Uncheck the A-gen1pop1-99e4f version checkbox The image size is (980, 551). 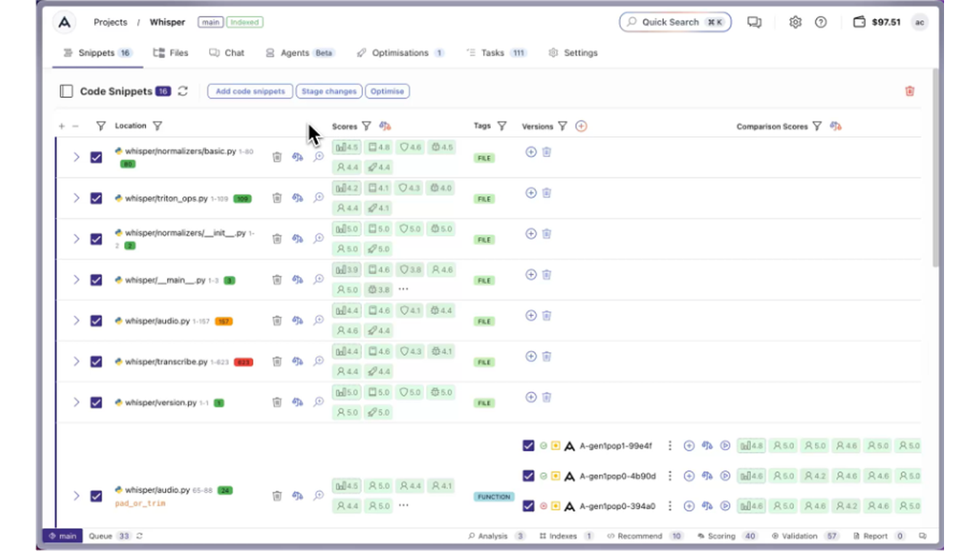[x=528, y=445]
